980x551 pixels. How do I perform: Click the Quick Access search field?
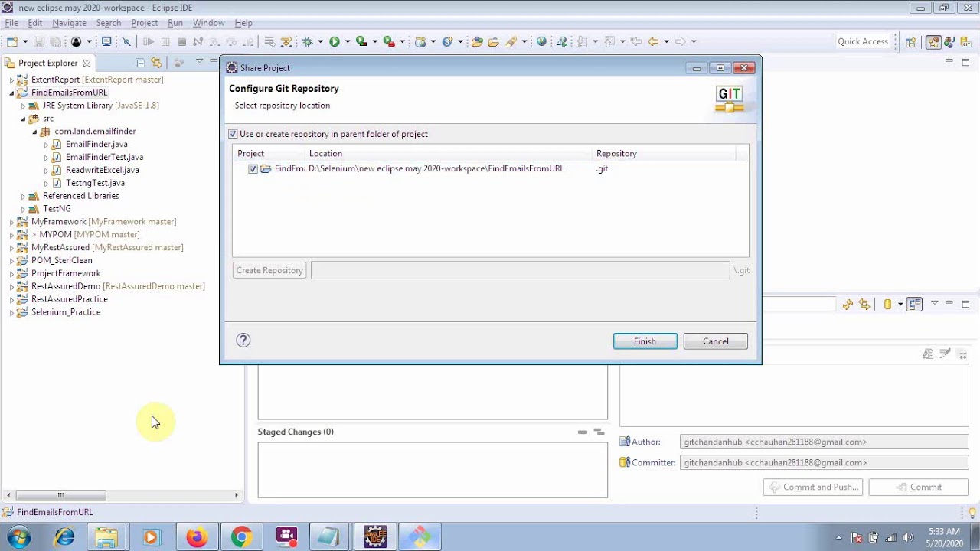point(863,42)
